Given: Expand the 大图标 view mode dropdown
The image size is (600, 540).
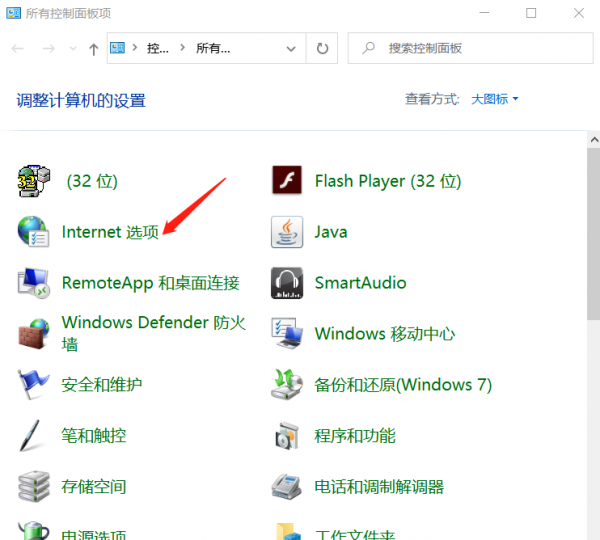Looking at the screenshot, I should pyautogui.click(x=495, y=99).
